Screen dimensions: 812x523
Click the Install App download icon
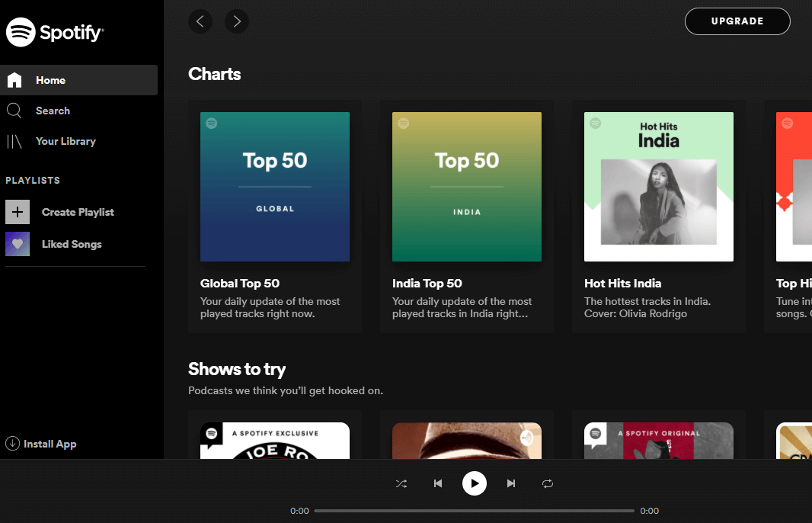click(14, 444)
